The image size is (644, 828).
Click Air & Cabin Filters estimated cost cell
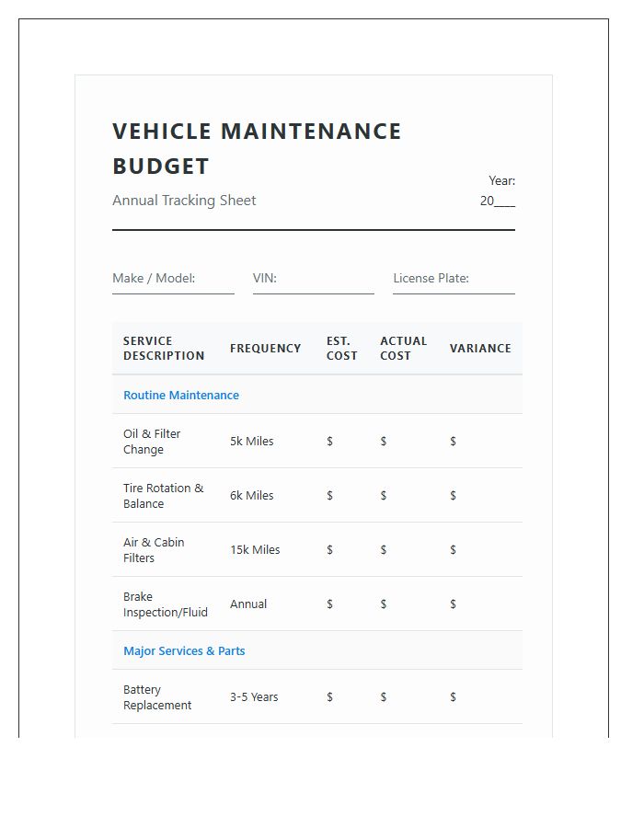(x=342, y=550)
